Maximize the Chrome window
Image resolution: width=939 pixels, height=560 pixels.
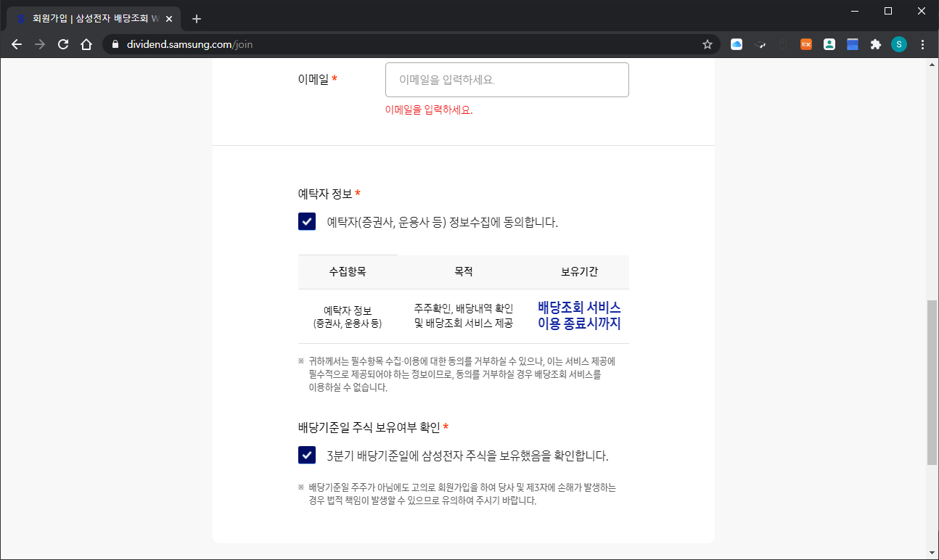(x=888, y=11)
